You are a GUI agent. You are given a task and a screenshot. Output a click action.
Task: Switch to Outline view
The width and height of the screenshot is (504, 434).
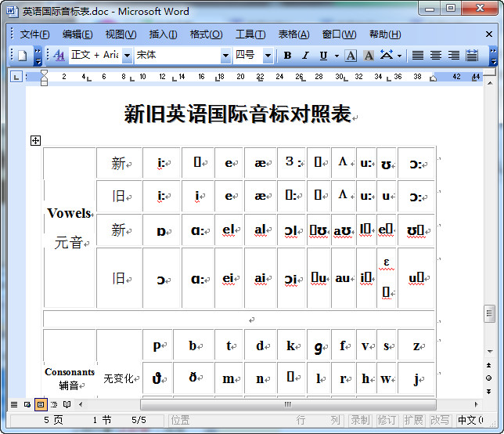tap(54, 404)
